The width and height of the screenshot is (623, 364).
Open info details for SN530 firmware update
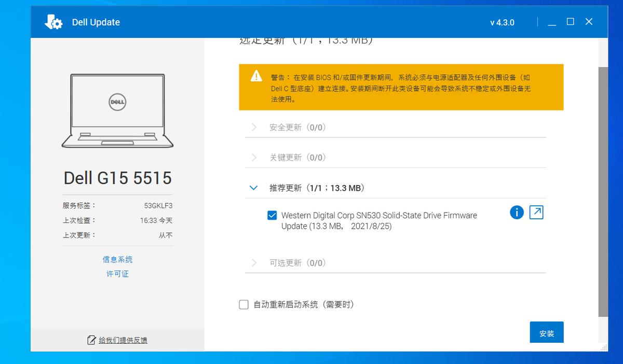click(516, 212)
